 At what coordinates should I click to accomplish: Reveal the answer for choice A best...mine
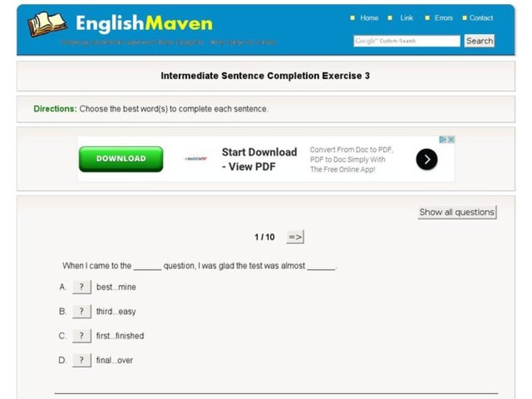tap(81, 287)
